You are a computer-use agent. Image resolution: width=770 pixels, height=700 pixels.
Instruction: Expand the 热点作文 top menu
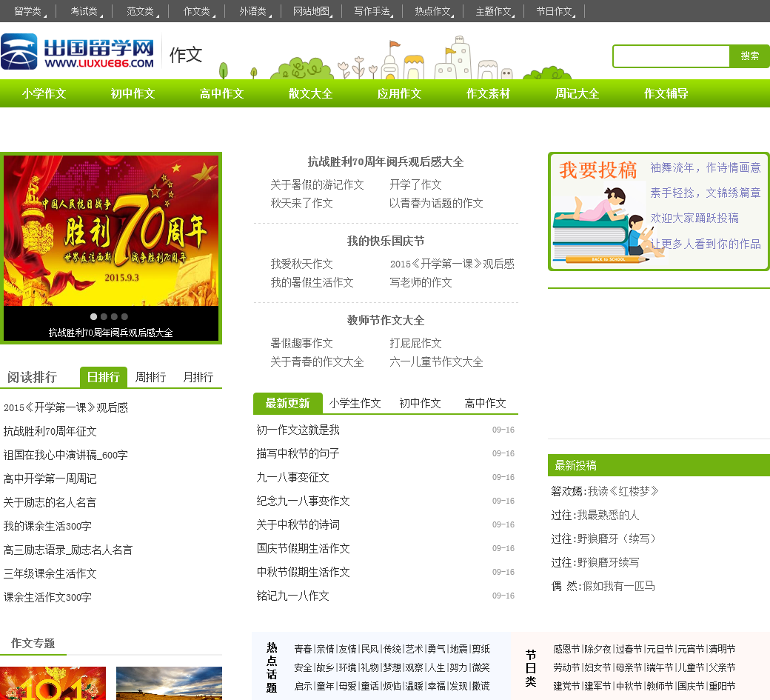433,11
